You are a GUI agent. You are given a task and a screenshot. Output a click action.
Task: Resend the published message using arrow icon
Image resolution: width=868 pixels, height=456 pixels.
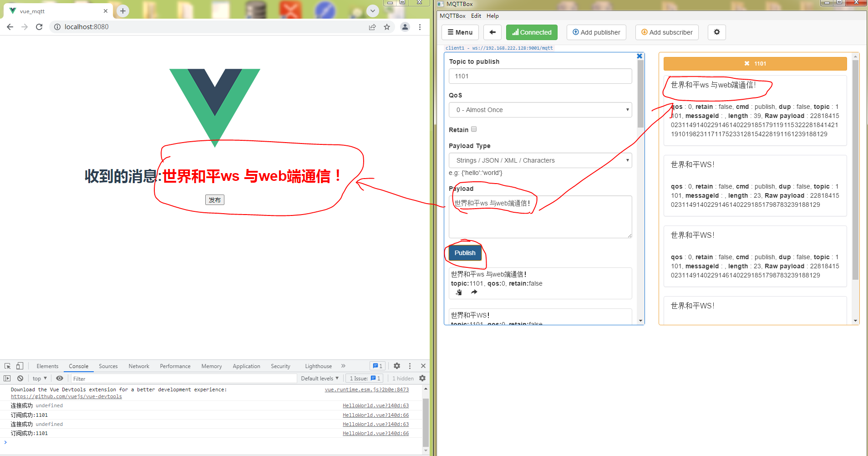pyautogui.click(x=474, y=292)
